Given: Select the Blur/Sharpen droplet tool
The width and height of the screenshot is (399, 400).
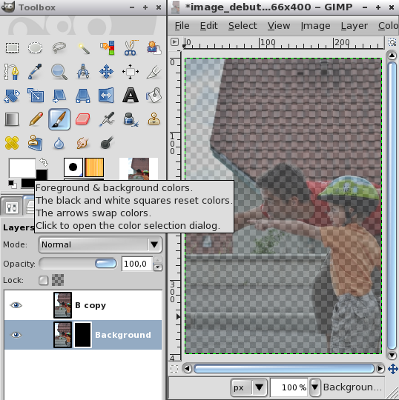Looking at the screenshot, I should (59, 143).
